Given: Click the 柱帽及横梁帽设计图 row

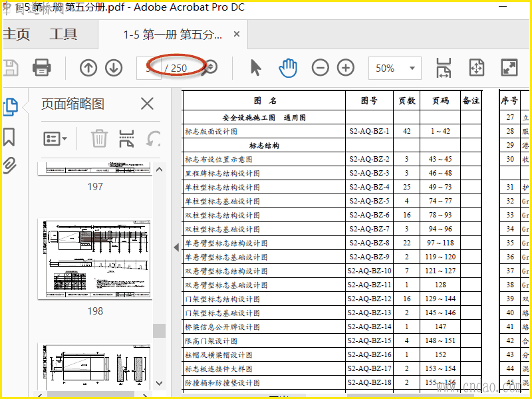Looking at the screenshot, I should (219, 355).
